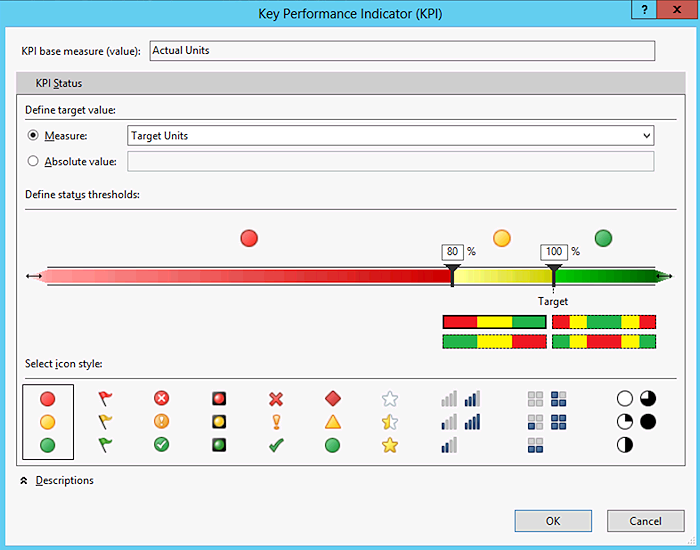
Task: Select the half-filled star icon
Action: 390,422
